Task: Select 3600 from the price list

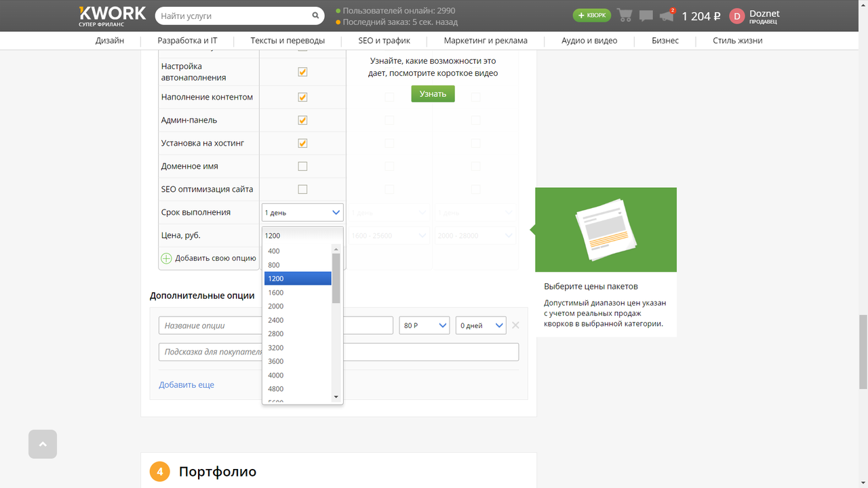Action: (x=298, y=361)
